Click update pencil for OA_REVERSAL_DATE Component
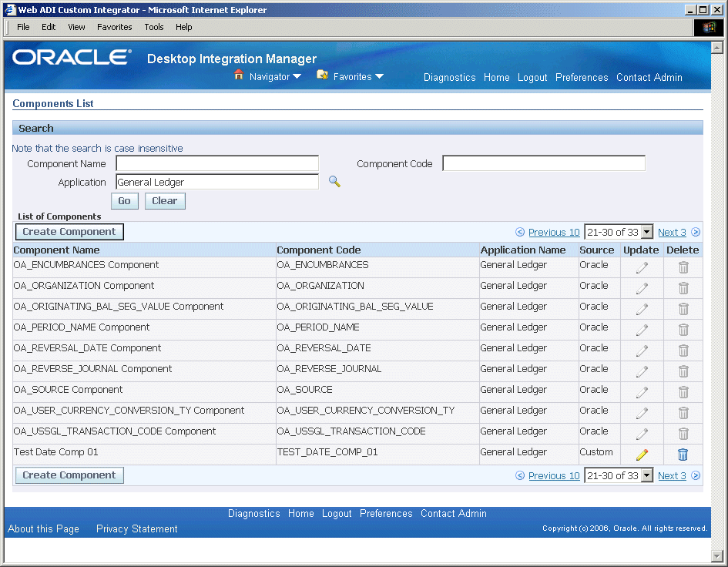The width and height of the screenshot is (728, 567). [642, 351]
